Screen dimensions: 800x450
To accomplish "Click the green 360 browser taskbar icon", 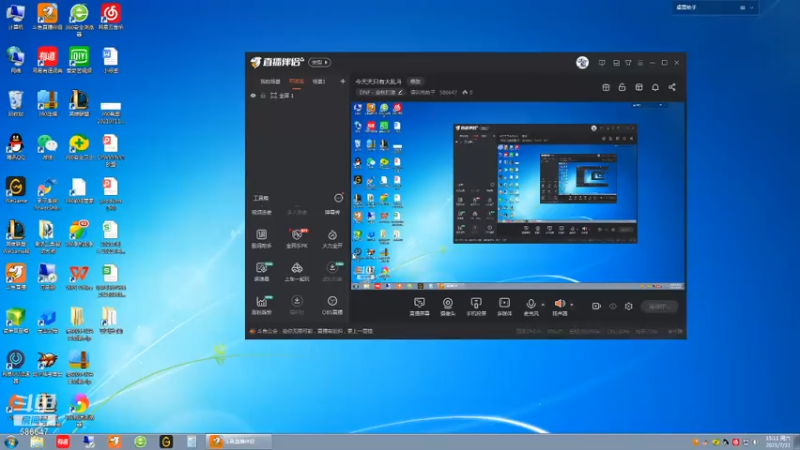I will click(140, 441).
